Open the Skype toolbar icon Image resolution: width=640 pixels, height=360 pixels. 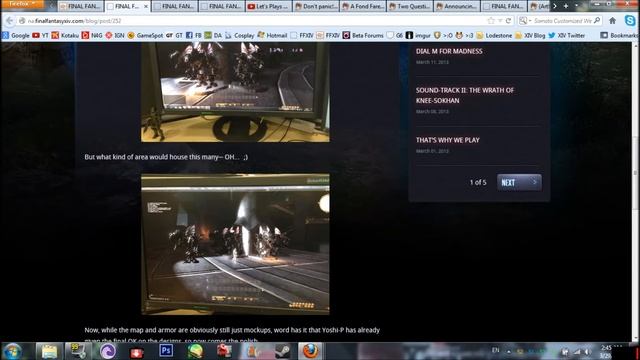tap(630, 20)
